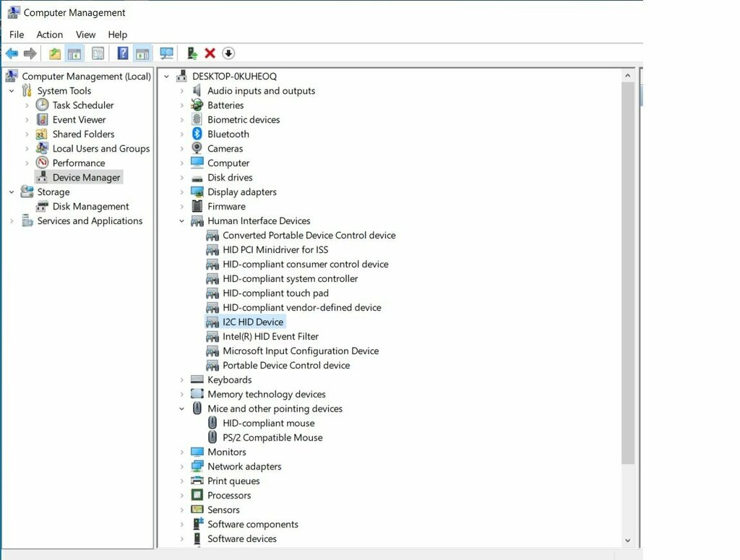The image size is (740, 560).
Task: Collapse the Mice and other pointing devices node
Action: (182, 409)
